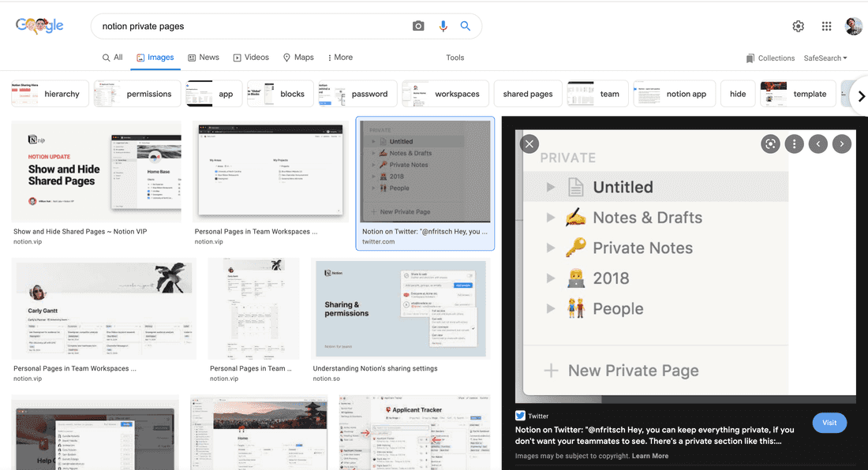Screen dimensions: 868x470
Task: Click the magnifying glass to run the search
Action: point(466,26)
